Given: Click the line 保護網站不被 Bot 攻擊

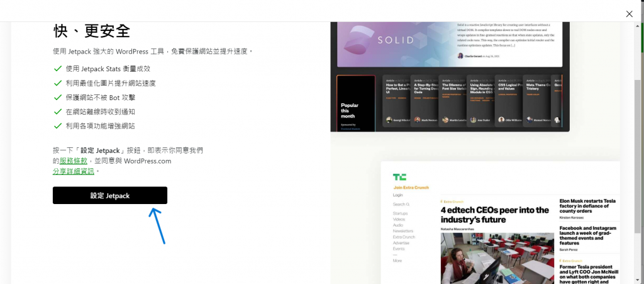Looking at the screenshot, I should [100, 98].
